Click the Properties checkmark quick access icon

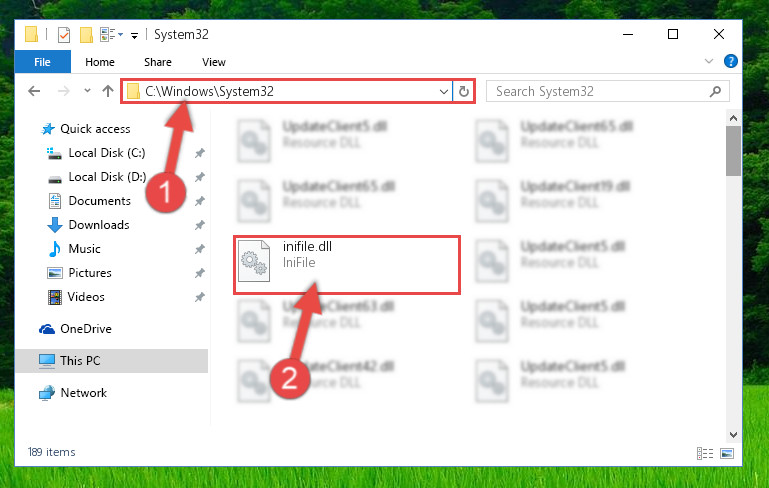click(64, 35)
